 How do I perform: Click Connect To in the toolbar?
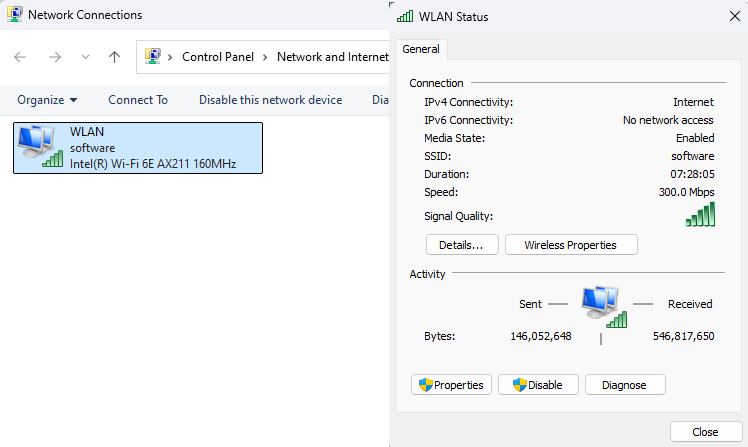pyautogui.click(x=138, y=100)
